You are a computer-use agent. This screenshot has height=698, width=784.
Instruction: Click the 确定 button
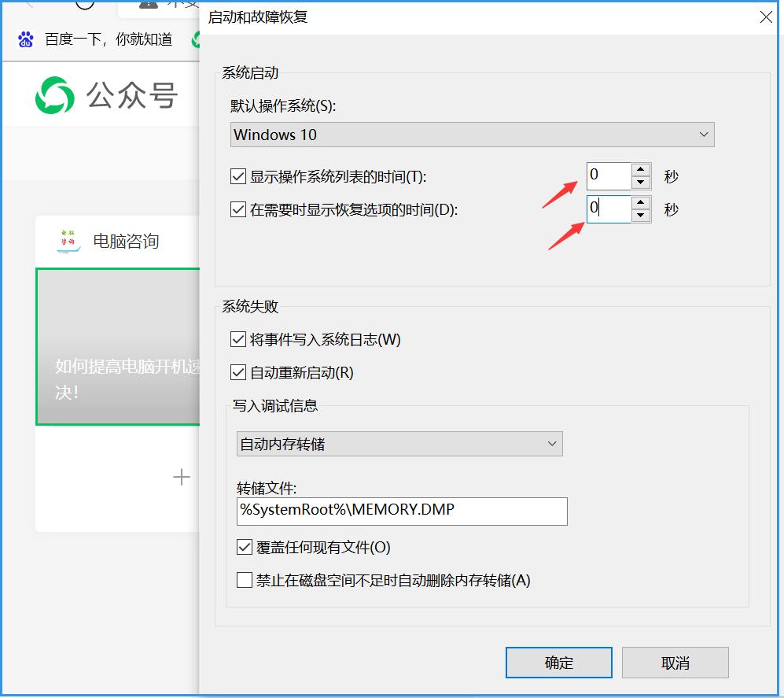(x=558, y=662)
